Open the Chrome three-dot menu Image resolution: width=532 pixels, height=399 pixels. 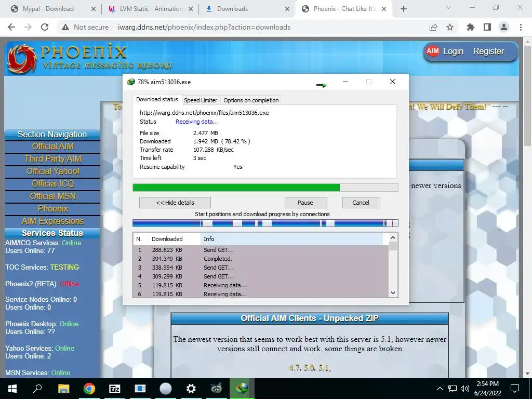pyautogui.click(x=521, y=27)
